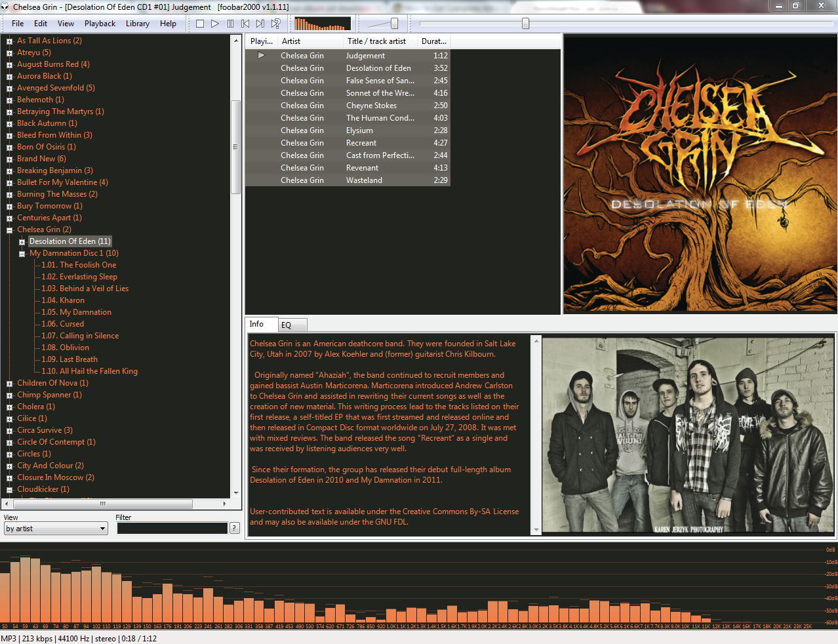Click the spectrum analyzer visualization
This screenshot has width=838, height=644.
pos(419,587)
